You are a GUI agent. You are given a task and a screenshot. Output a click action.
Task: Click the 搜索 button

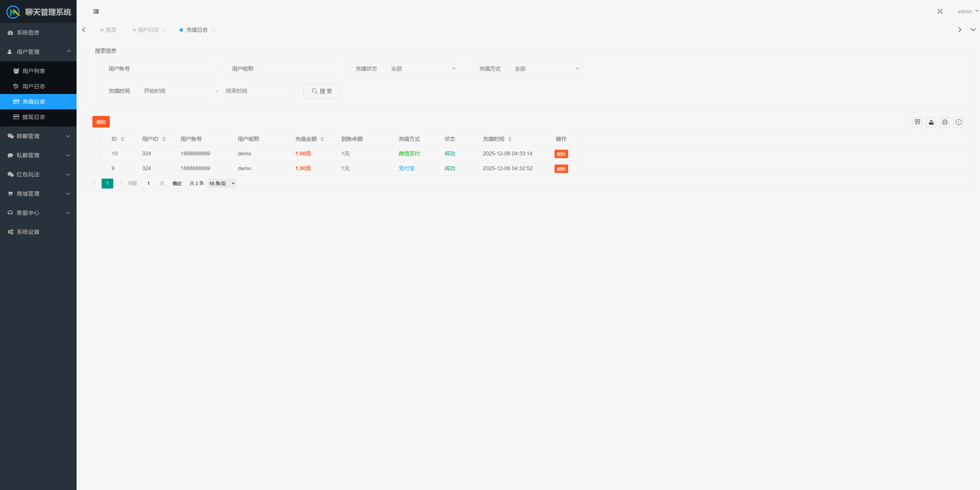pos(321,91)
